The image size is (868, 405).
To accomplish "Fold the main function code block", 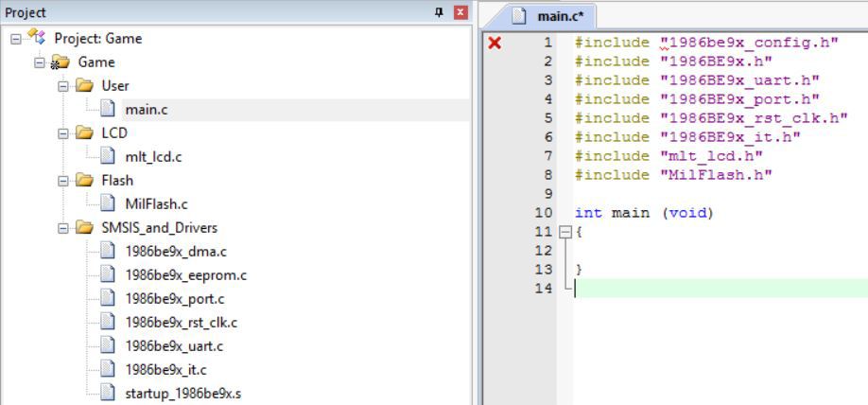I will (x=564, y=233).
